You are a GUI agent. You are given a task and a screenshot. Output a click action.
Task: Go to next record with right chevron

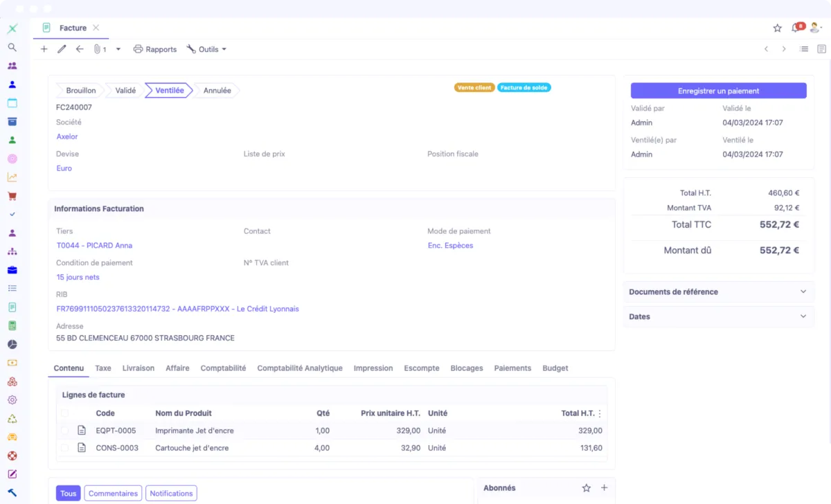[784, 49]
